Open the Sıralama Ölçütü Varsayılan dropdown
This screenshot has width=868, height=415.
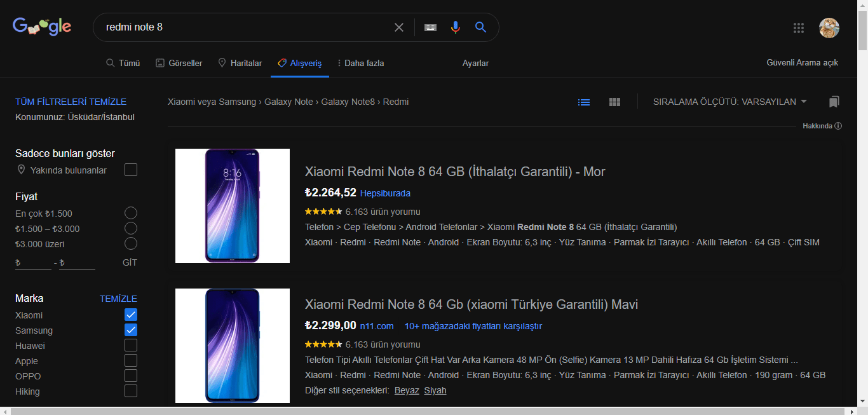tap(730, 102)
